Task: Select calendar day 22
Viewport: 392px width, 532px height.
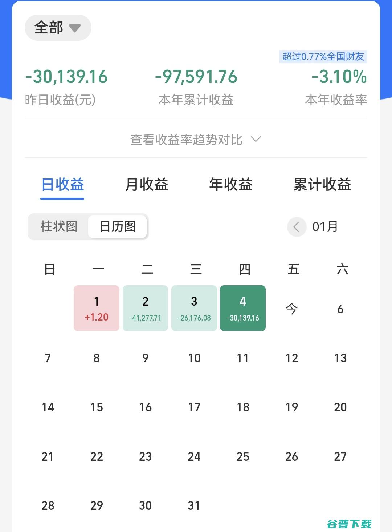Action: coord(97,456)
